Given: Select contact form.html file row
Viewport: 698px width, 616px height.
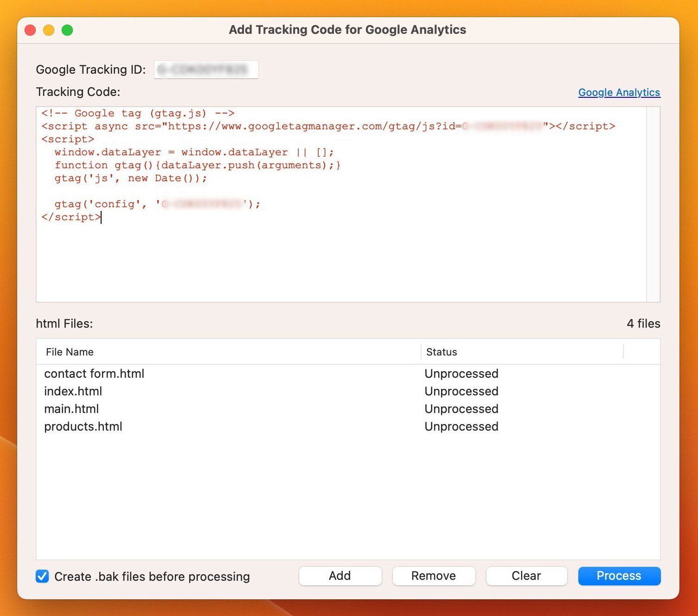Looking at the screenshot, I should 348,374.
